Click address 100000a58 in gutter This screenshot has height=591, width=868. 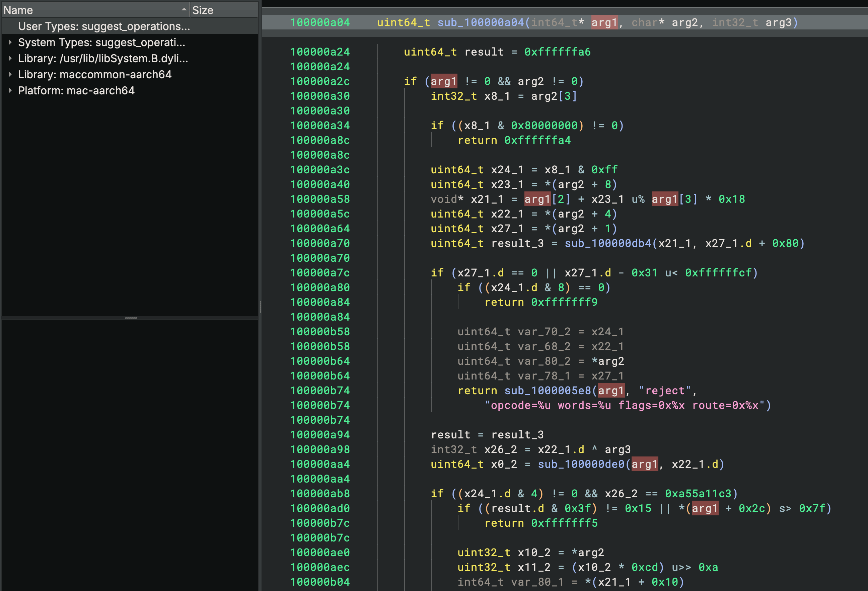(x=320, y=199)
